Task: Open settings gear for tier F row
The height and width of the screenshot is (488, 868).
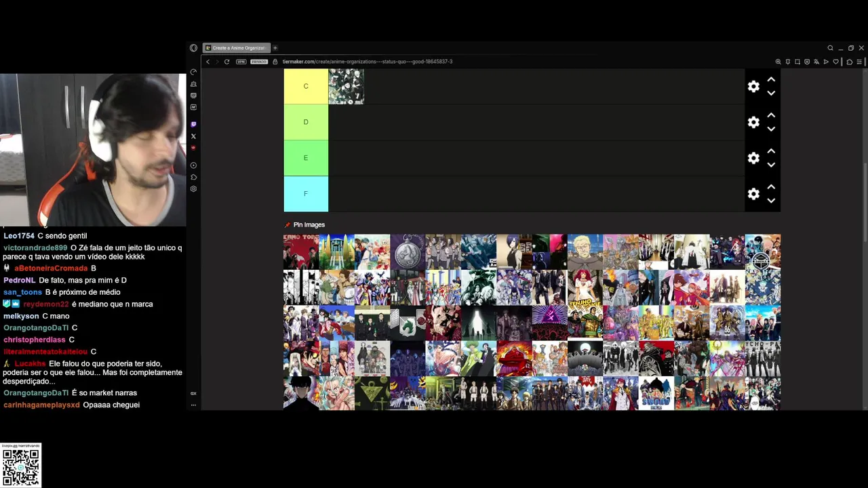Action: pyautogui.click(x=753, y=194)
